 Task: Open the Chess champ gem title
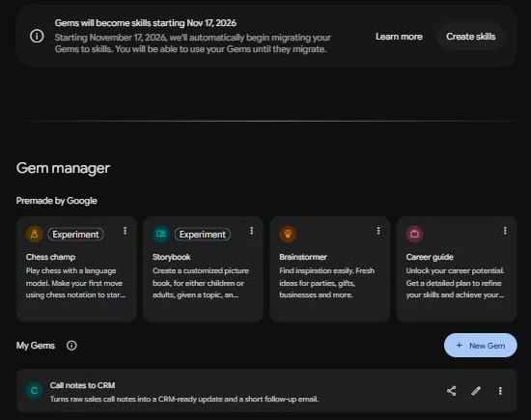tap(50, 257)
